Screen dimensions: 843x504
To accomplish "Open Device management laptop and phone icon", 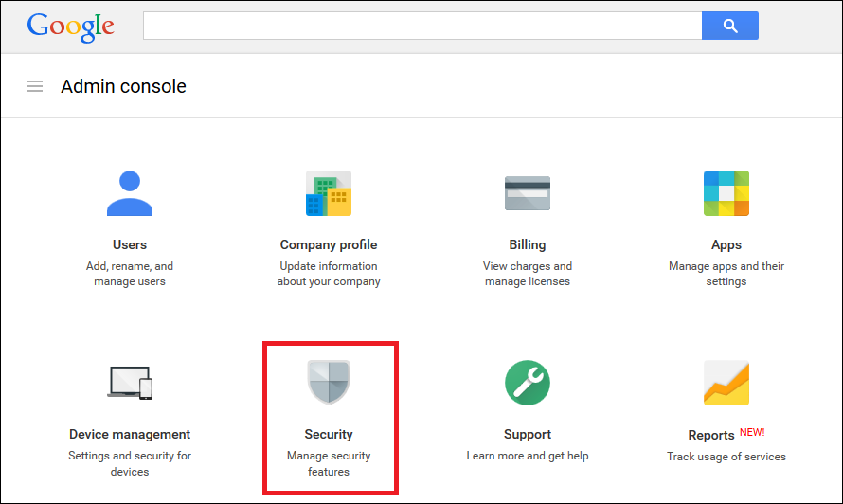I will click(130, 383).
